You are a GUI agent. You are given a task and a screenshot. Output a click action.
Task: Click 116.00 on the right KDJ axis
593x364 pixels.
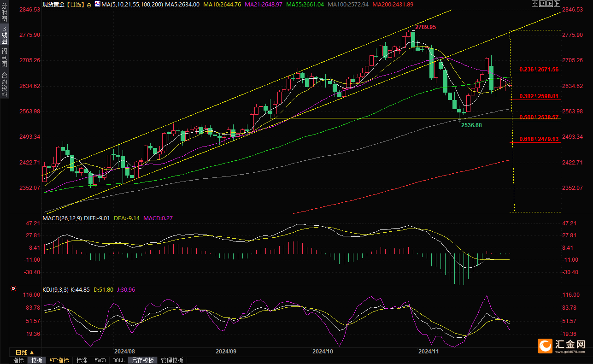point(572,295)
